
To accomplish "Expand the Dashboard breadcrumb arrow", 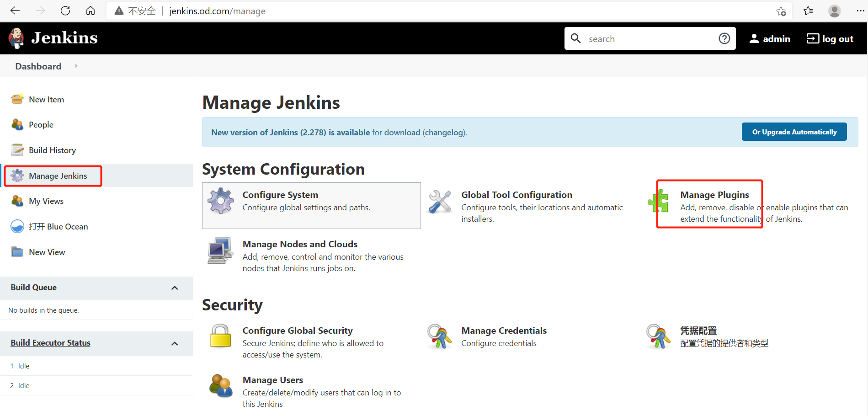I will (76, 66).
